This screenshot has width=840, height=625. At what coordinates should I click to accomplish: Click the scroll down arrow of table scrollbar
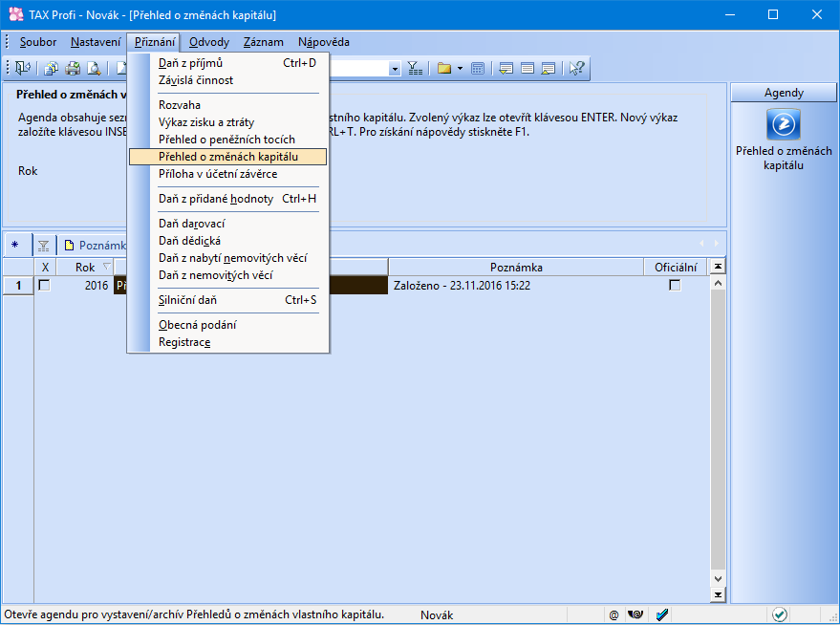718,578
